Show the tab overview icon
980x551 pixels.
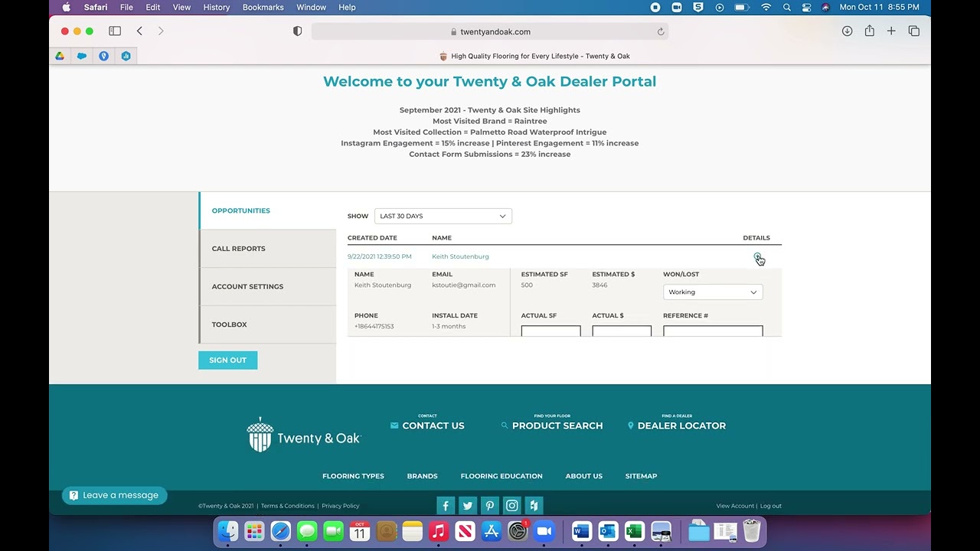(914, 31)
